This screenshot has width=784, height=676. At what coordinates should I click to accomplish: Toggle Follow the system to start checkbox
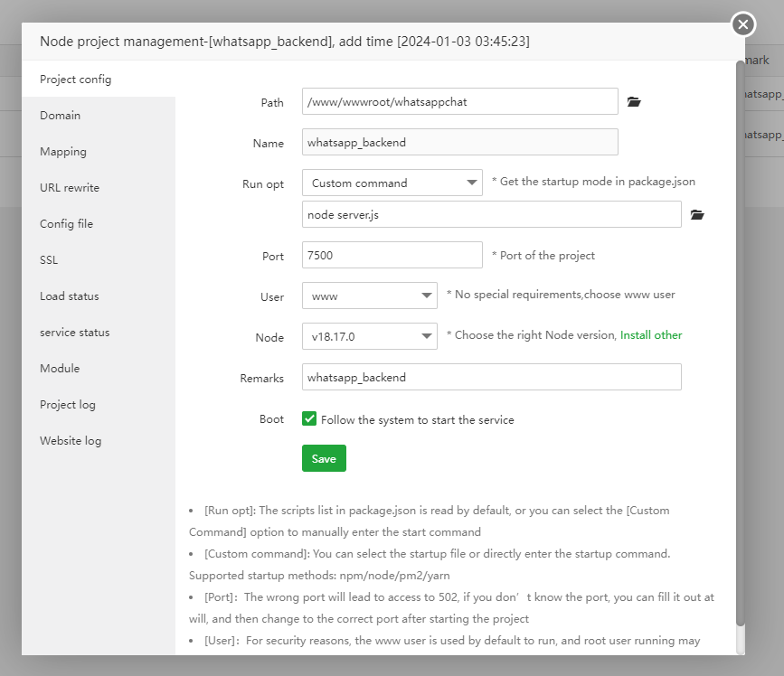[309, 419]
